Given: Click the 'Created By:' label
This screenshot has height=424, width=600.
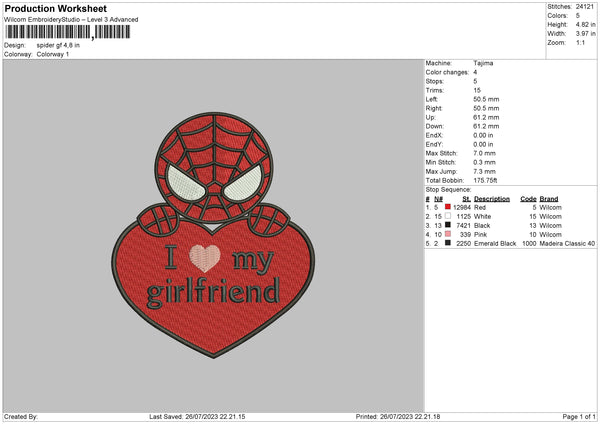Looking at the screenshot, I should coord(21,416).
